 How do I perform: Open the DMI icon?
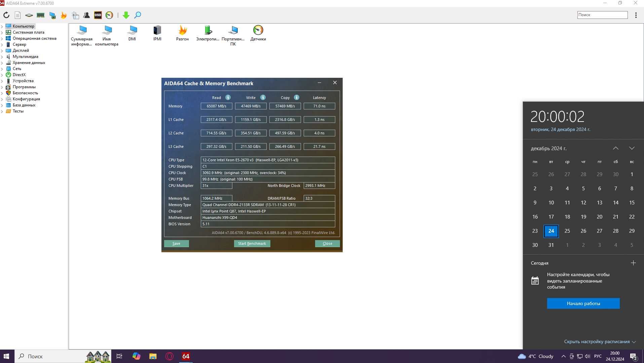(132, 33)
